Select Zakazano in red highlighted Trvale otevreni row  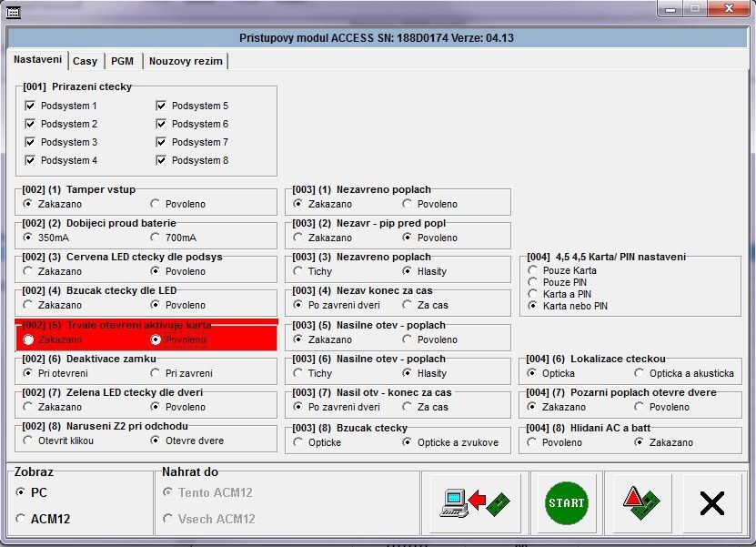pyautogui.click(x=30, y=339)
